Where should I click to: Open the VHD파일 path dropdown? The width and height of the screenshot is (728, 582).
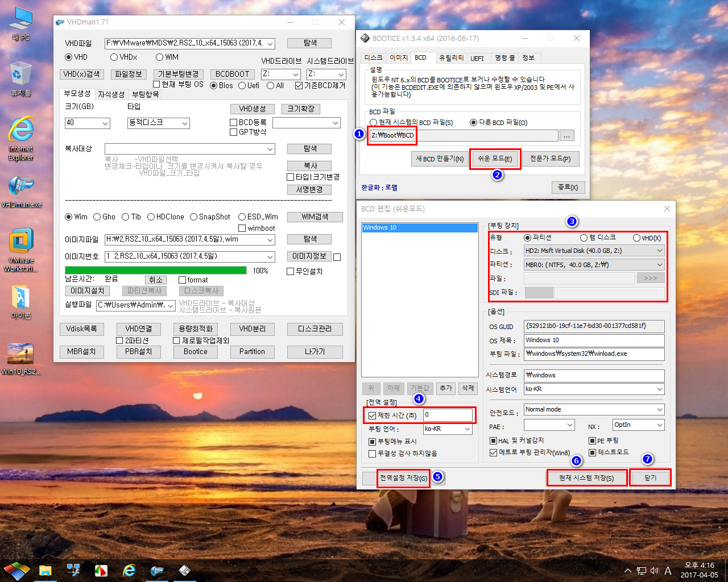point(270,44)
